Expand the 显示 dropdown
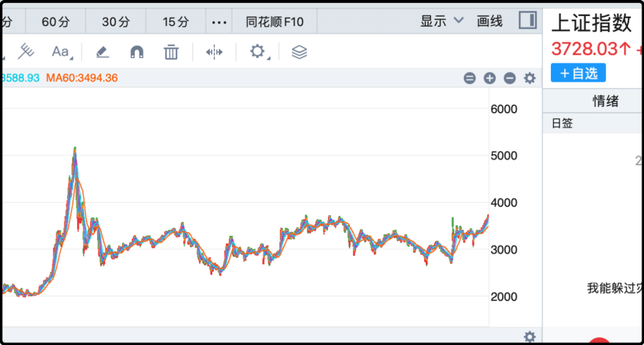 [x=441, y=21]
